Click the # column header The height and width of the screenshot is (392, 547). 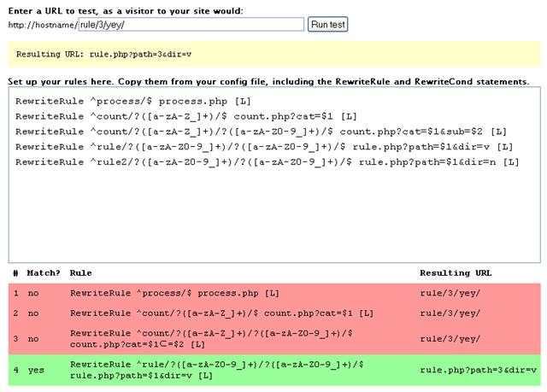pyautogui.click(x=15, y=272)
